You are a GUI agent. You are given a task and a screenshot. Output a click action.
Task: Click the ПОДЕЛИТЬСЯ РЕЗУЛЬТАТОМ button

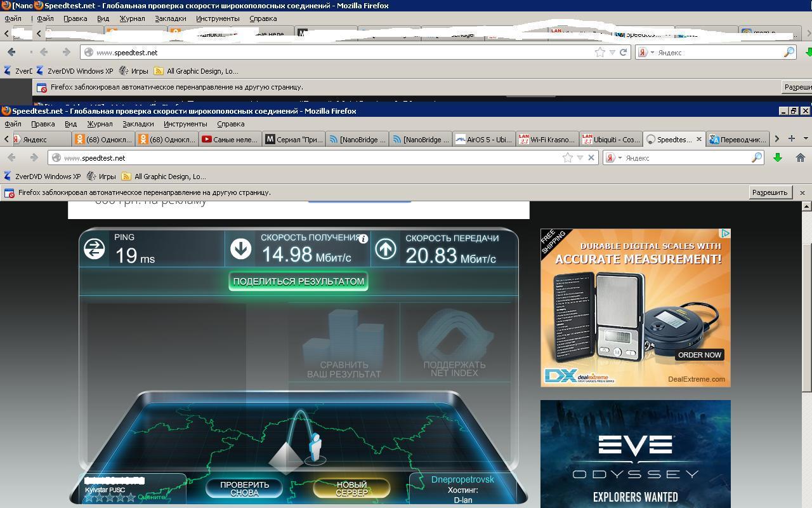point(298,281)
